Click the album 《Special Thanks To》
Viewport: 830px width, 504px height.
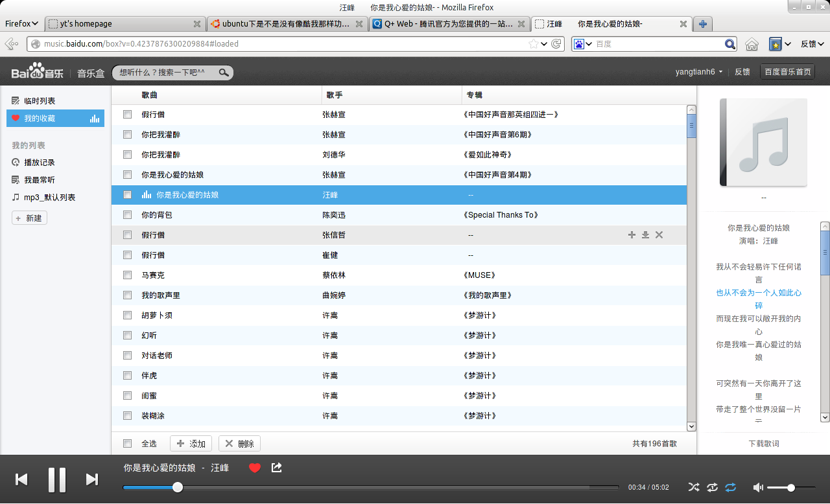coord(501,214)
